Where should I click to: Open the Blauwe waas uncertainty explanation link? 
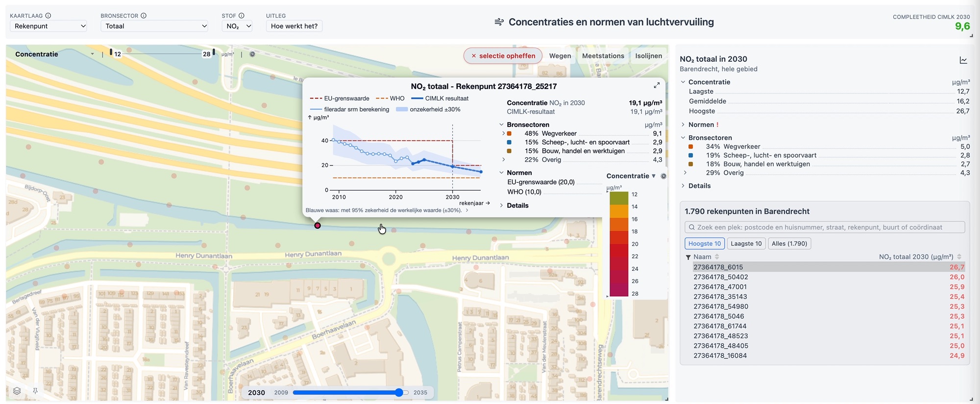(x=387, y=211)
